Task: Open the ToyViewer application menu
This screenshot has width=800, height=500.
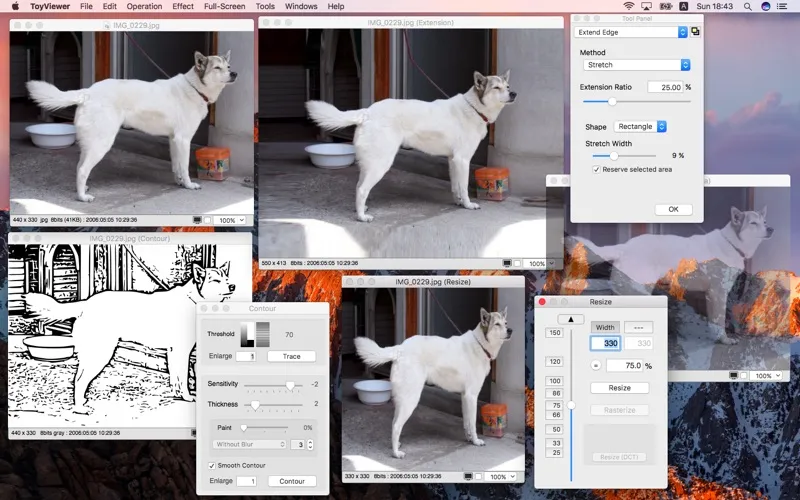Action: click(x=50, y=6)
